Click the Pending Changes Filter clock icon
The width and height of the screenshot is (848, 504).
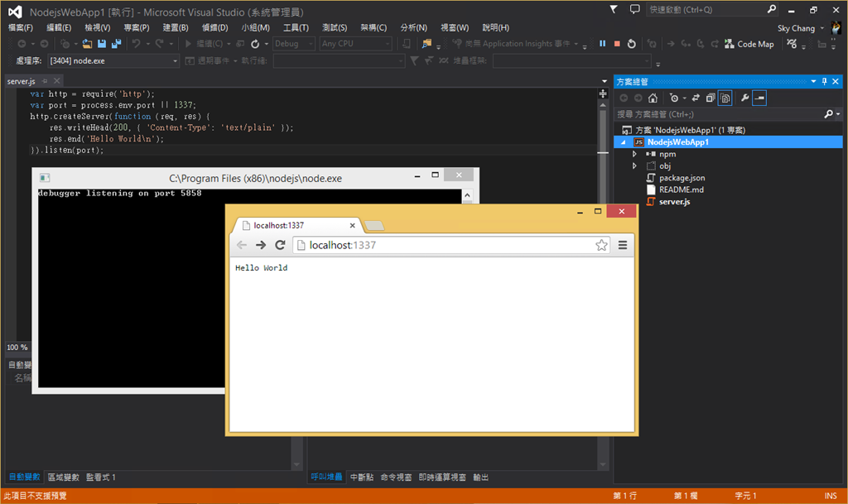click(x=674, y=98)
